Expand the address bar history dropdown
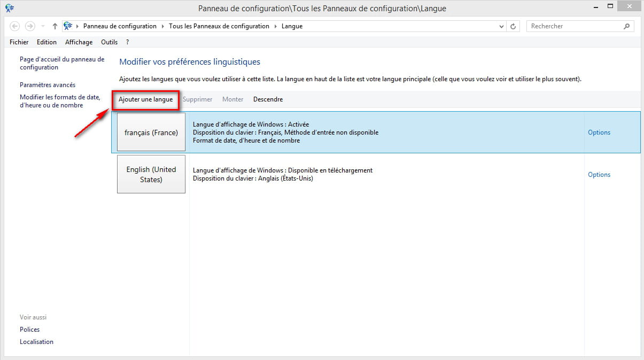This screenshot has width=644, height=360. (x=501, y=26)
